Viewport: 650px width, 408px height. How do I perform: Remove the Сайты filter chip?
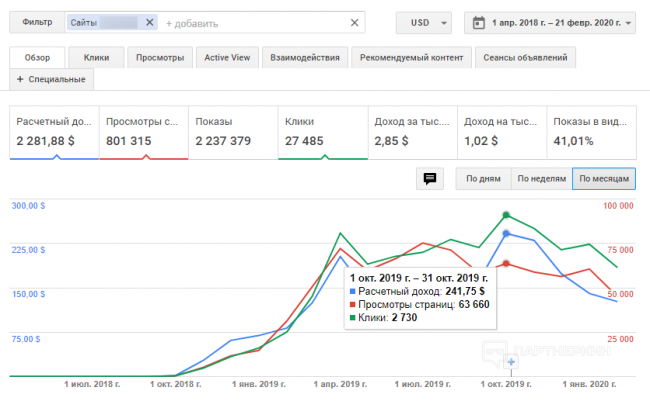click(150, 22)
